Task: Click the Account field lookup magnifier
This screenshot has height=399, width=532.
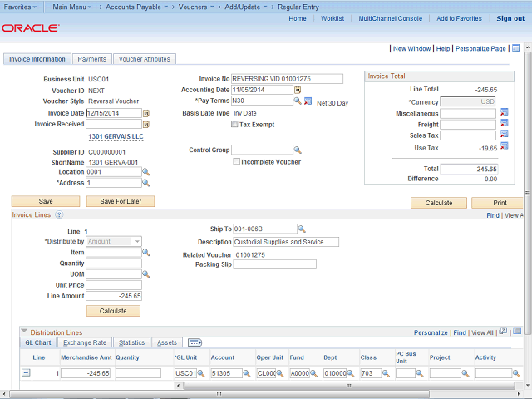Action: click(x=249, y=374)
